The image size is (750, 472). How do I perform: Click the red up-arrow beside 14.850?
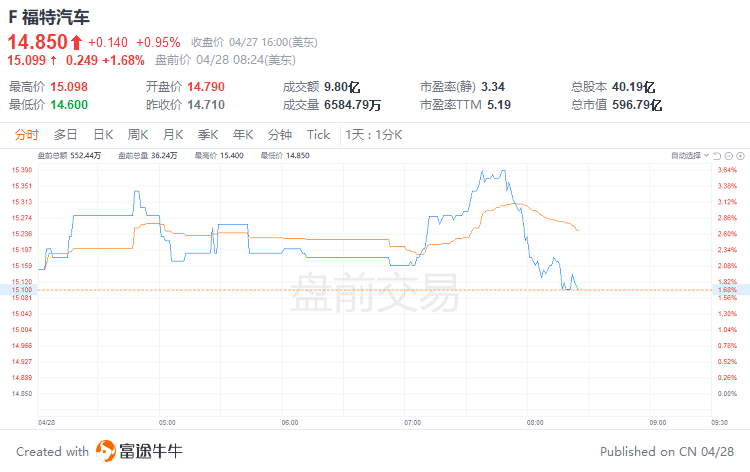pos(77,43)
